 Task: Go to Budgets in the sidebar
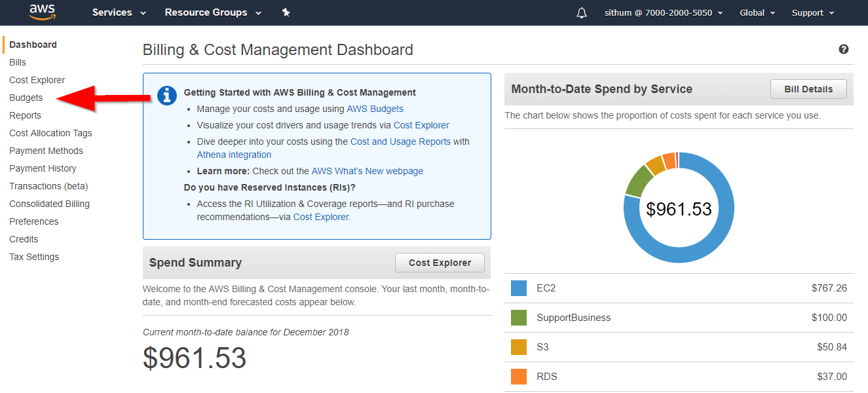(x=26, y=98)
